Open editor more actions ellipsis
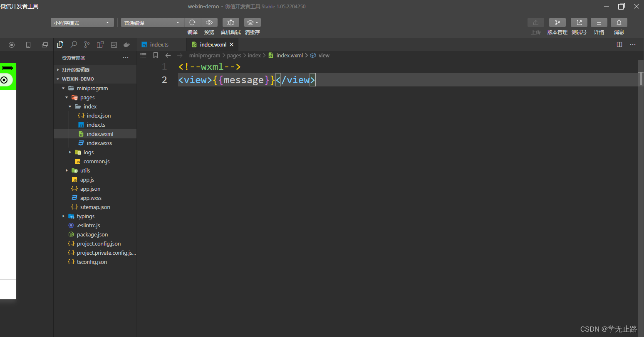 point(633,44)
